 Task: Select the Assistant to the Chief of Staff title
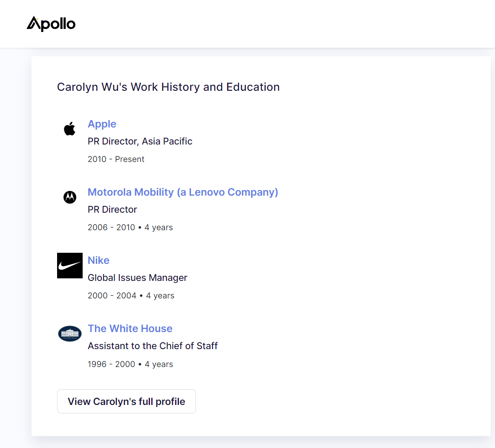click(153, 346)
